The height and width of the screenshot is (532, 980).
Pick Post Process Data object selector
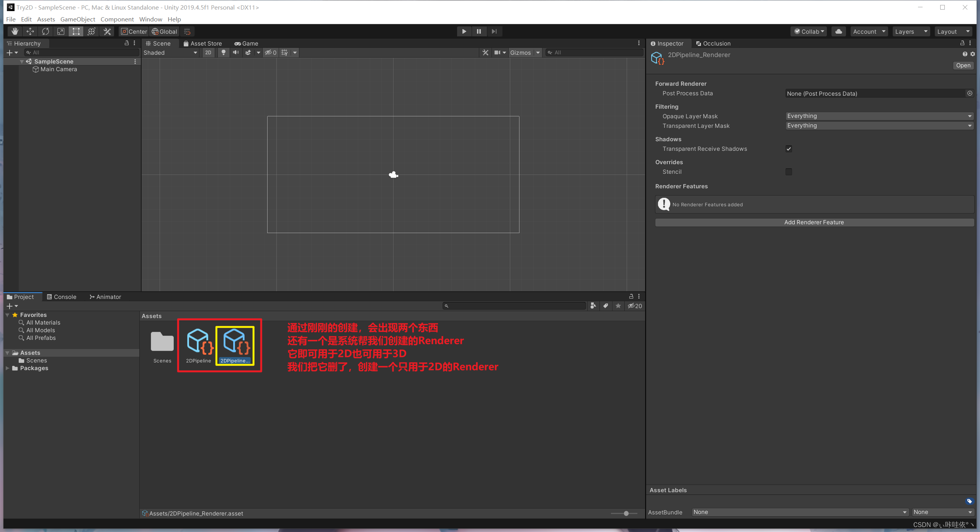click(x=970, y=93)
